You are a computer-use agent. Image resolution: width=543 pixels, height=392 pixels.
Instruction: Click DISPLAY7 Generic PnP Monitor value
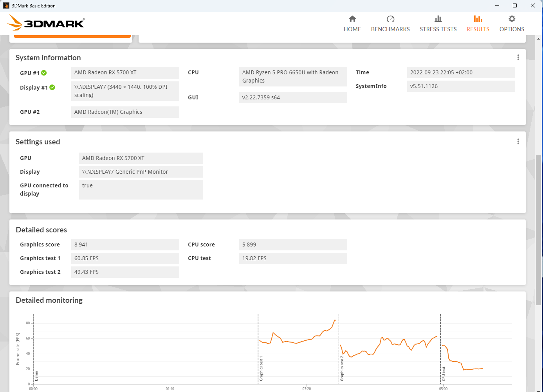(x=141, y=172)
